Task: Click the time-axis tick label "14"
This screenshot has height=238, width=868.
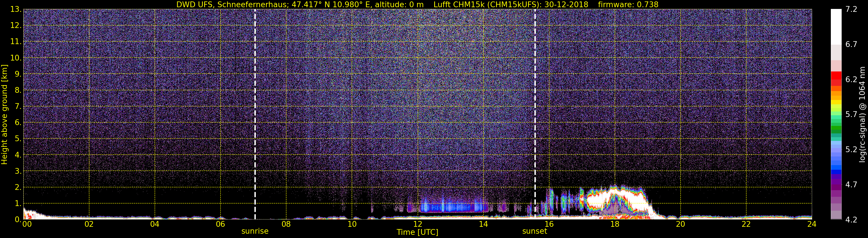Action: pyautogui.click(x=483, y=224)
